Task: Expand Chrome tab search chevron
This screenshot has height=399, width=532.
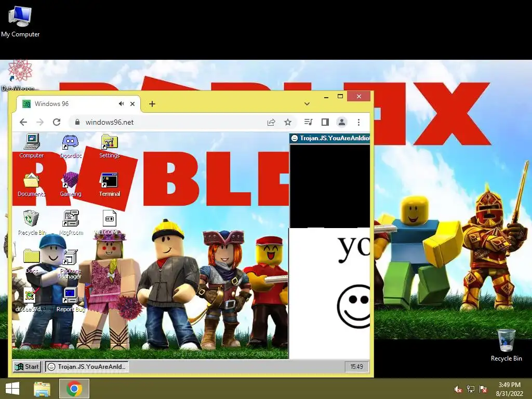Action: 307,104
